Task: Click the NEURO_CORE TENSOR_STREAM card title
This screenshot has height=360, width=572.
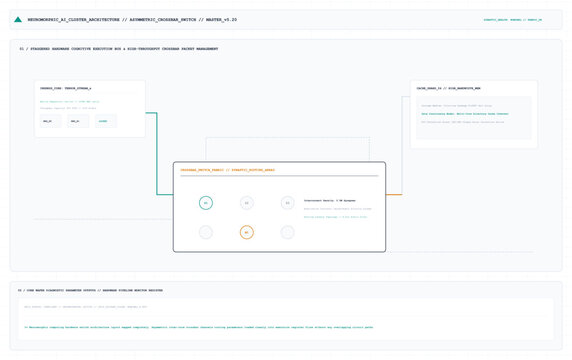Action: [66, 88]
